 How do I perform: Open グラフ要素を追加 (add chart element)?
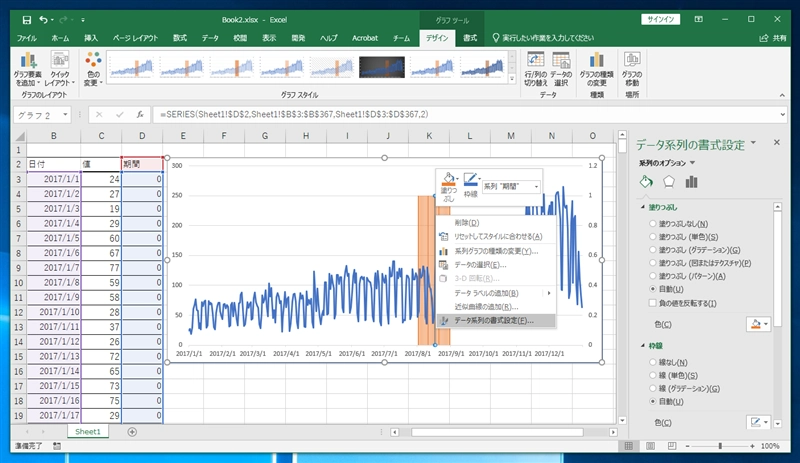tap(28, 69)
